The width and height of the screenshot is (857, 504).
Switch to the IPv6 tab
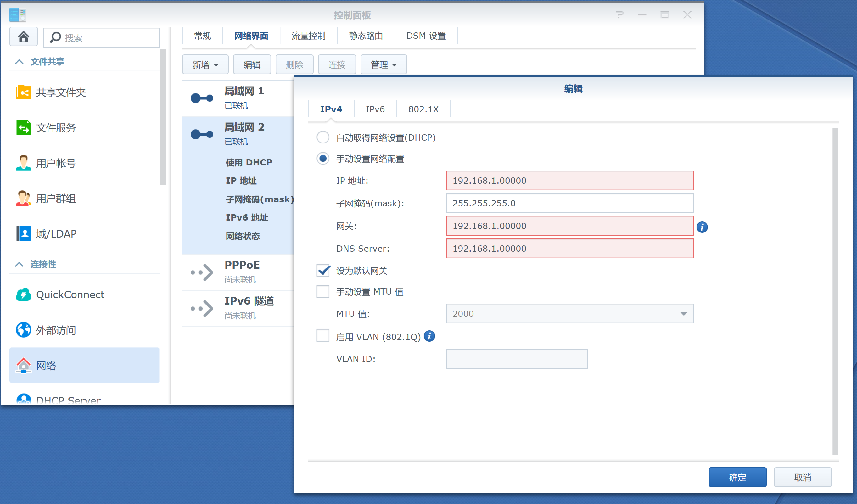[375, 109]
